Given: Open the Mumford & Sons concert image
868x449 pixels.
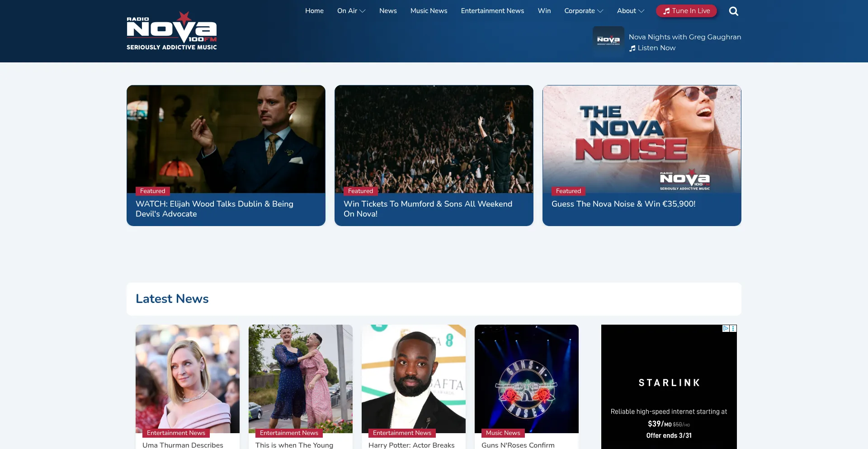Looking at the screenshot, I should coord(434,139).
